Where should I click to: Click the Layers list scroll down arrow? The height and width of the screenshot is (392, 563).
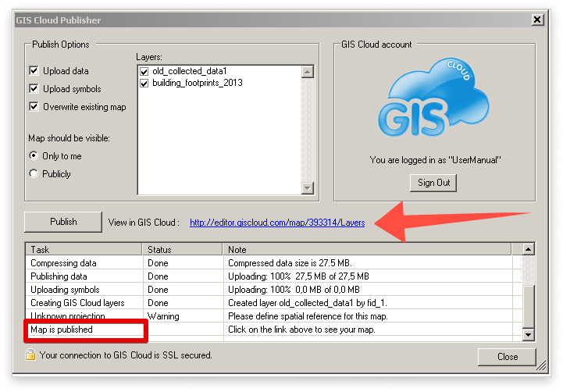(308, 187)
